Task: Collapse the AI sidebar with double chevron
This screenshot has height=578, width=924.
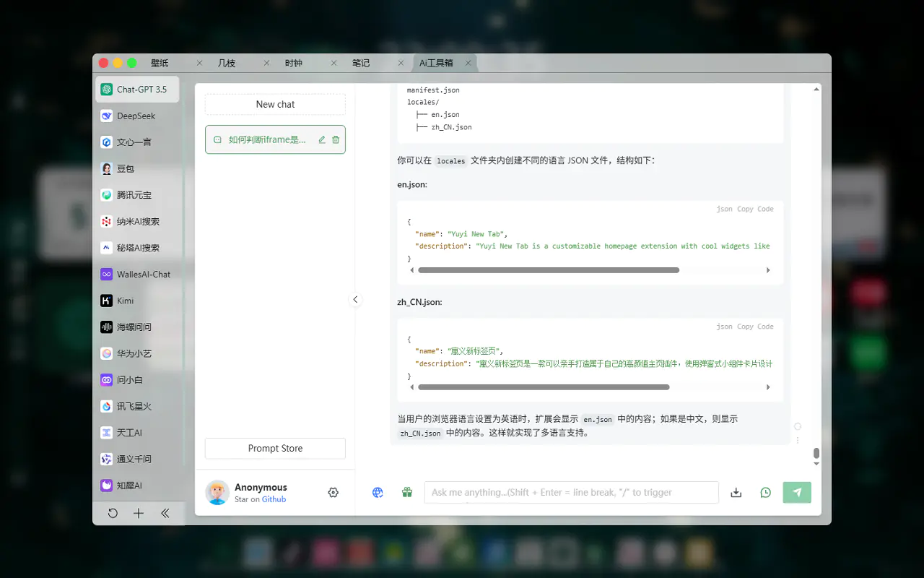Action: click(165, 514)
